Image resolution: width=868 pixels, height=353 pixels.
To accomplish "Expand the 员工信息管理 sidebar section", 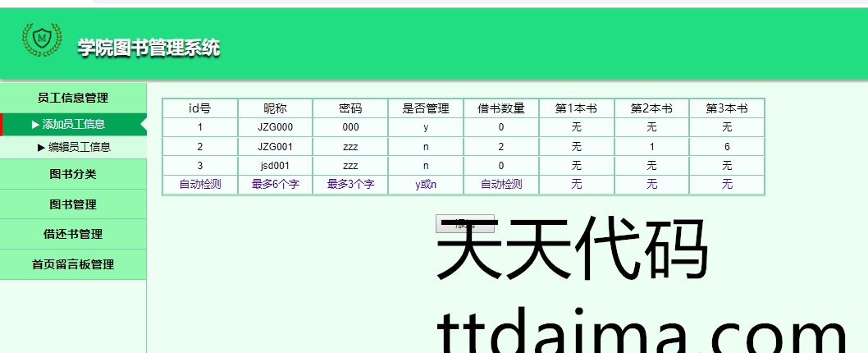I will (72, 98).
